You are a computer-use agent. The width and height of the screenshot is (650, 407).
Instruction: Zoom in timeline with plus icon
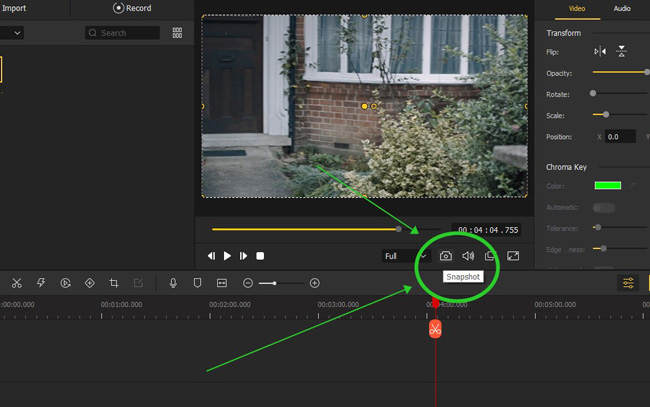point(315,283)
